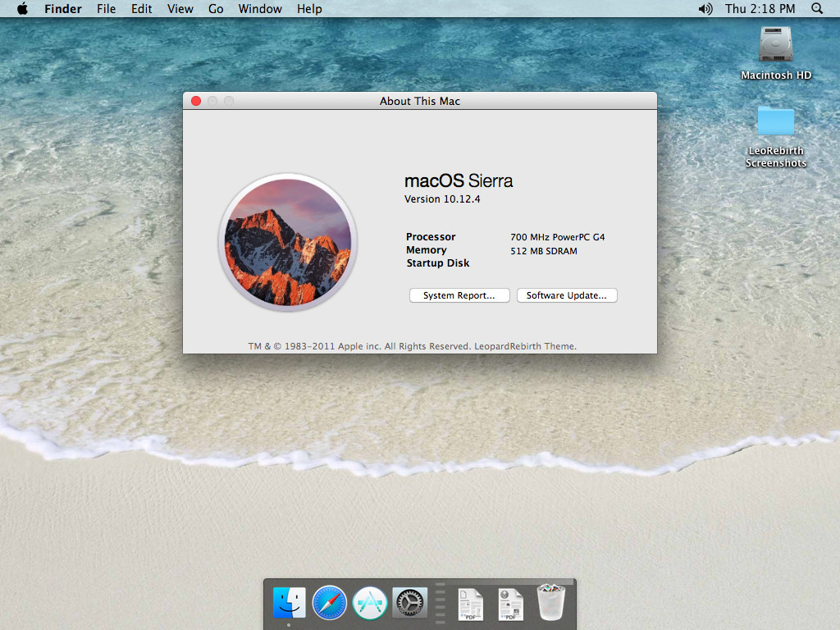Expand the Window menu

(260, 9)
